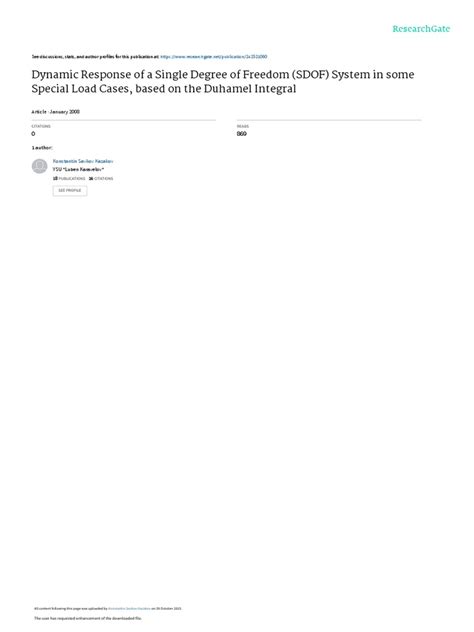This screenshot has height=632, width=474.
Task: Open the publication URL link at top
Action: pos(214,57)
